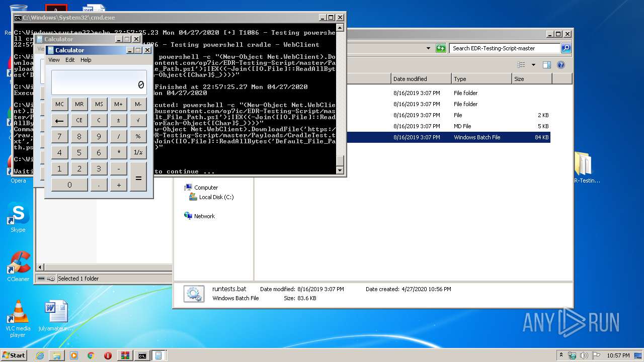The width and height of the screenshot is (644, 362).
Task: Select Local Disk (C:) in the navigation pane
Action: [x=211, y=197]
